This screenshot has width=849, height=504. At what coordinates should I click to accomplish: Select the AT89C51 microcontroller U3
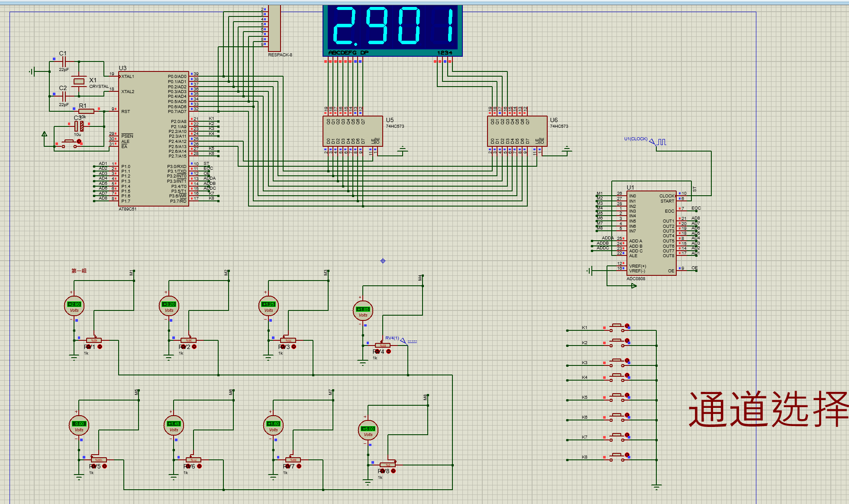point(154,139)
